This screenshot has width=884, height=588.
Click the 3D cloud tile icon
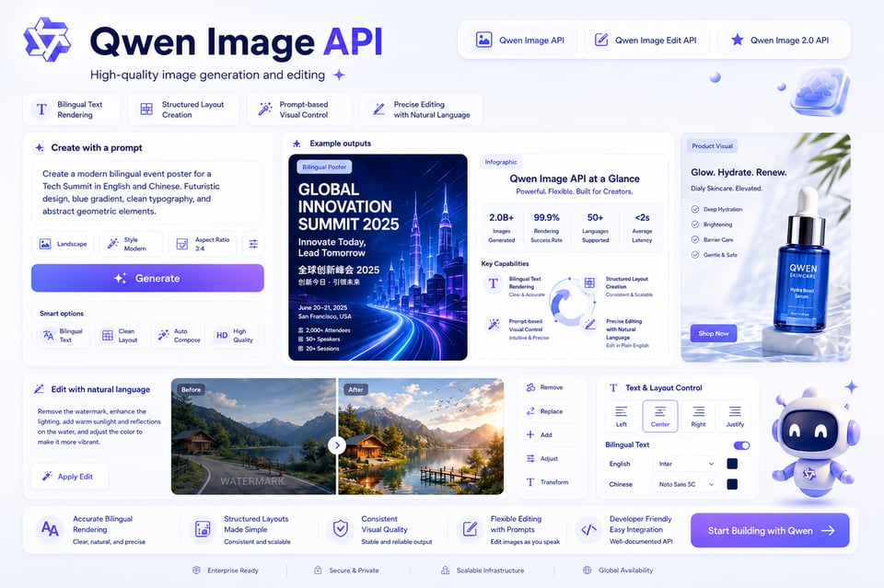click(820, 91)
